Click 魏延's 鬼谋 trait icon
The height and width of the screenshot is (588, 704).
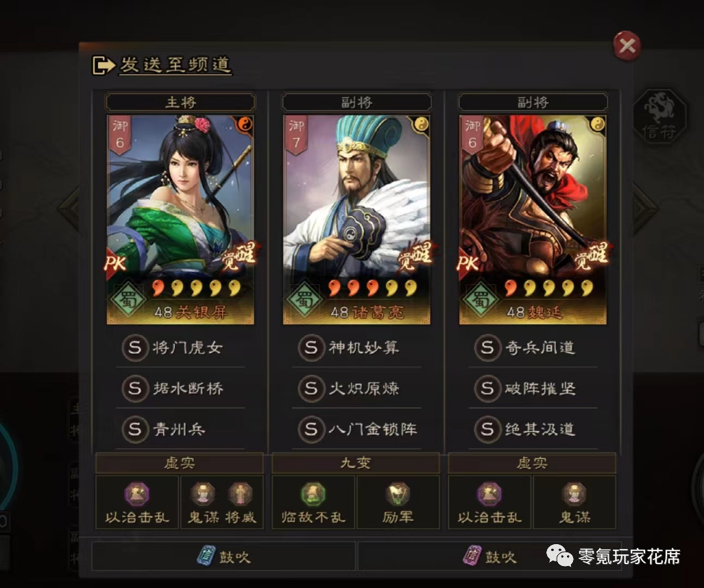pyautogui.click(x=574, y=493)
